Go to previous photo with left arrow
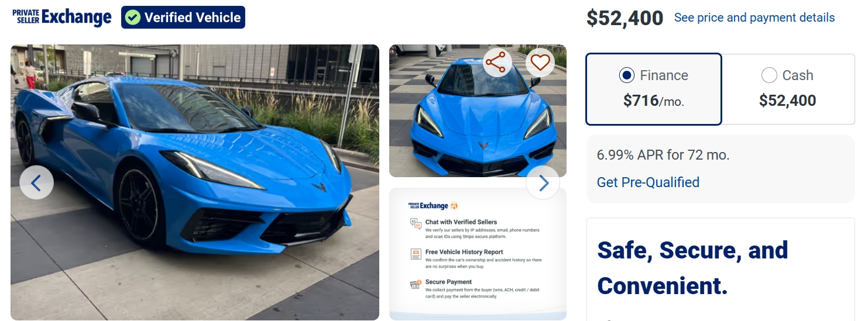The image size is (868, 321). (36, 183)
